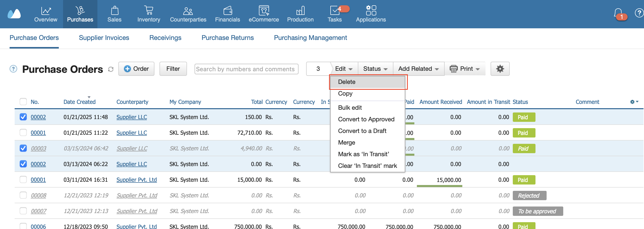Refresh the Purchase Orders list
Viewport: 644px width, 229px height.
(x=111, y=69)
